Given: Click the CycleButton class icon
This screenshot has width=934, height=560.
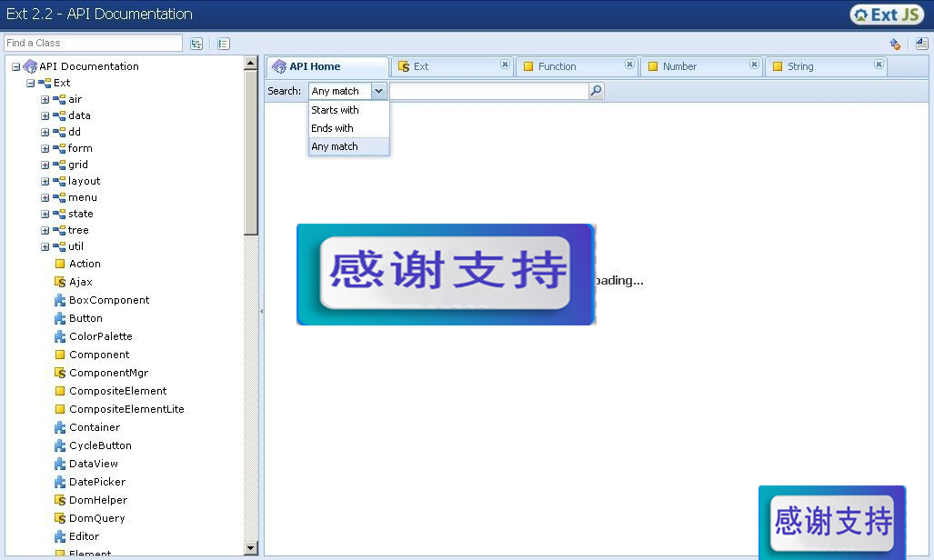Looking at the screenshot, I should 59,445.
